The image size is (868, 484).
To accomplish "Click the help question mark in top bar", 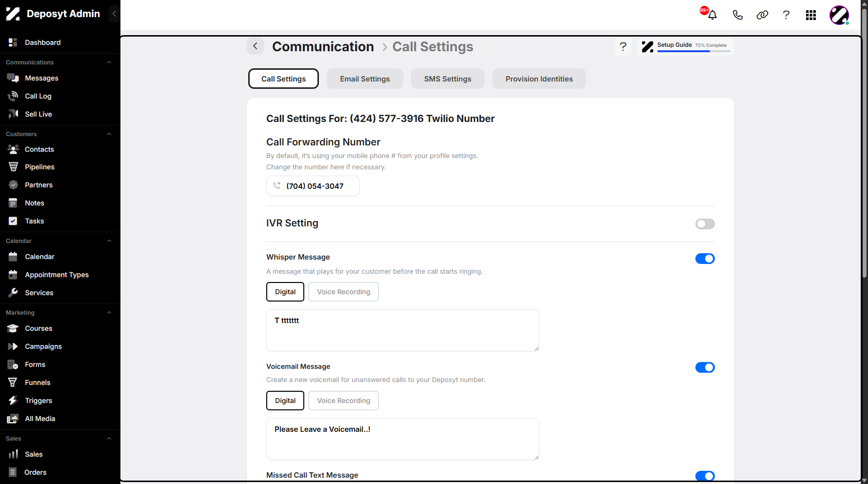I will [x=786, y=15].
